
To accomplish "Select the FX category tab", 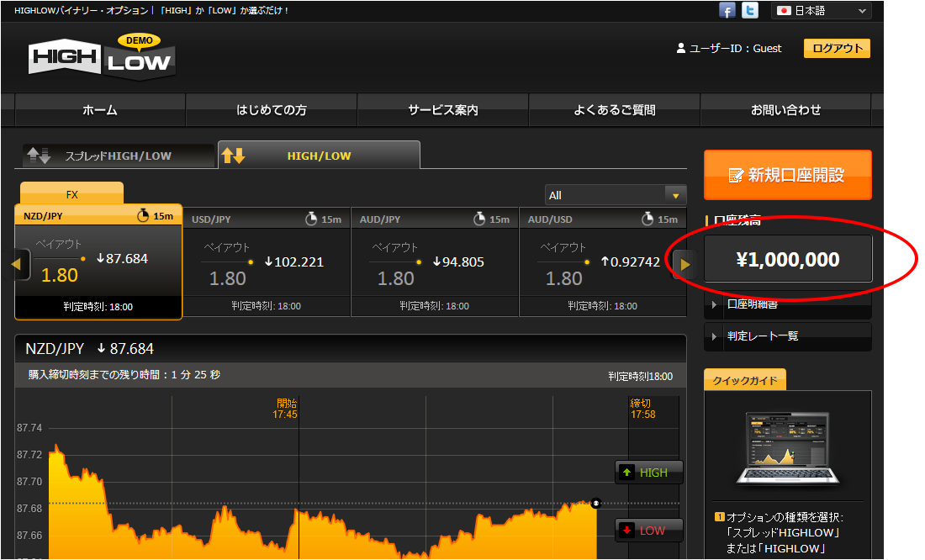I will coord(71,194).
